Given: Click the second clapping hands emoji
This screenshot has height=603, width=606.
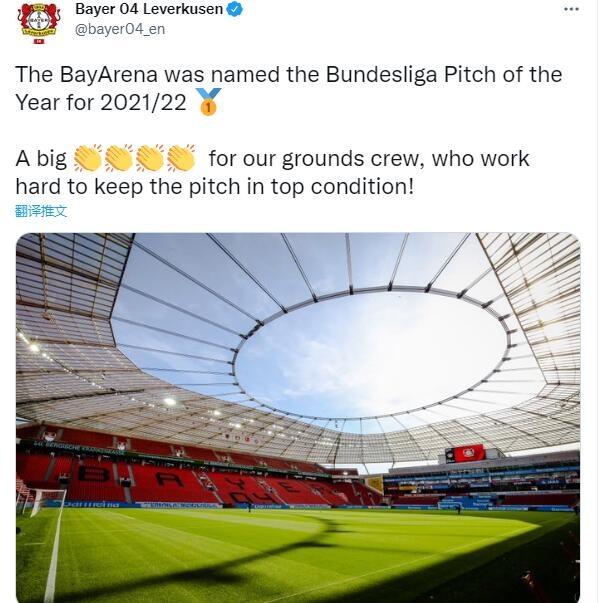Looking at the screenshot, I should click(x=119, y=158).
